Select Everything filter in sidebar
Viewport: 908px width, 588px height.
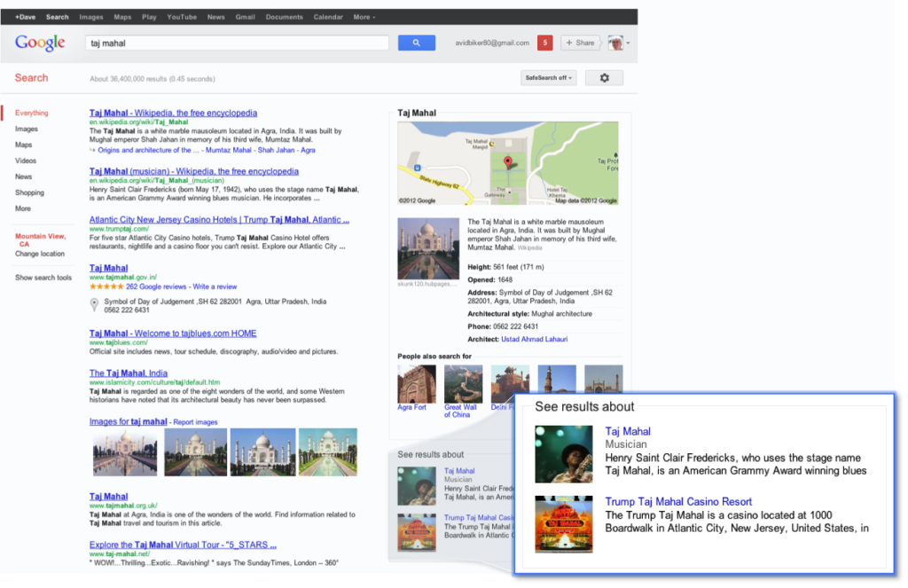(32, 113)
